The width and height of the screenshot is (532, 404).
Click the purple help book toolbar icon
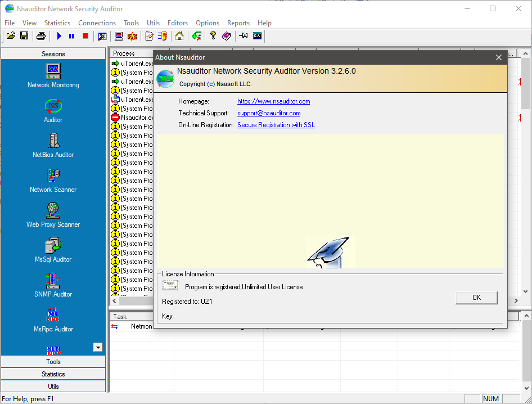[x=227, y=35]
